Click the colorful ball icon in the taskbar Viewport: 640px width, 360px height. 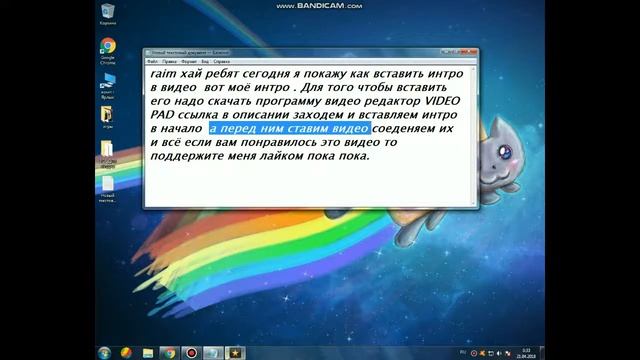tap(127, 353)
